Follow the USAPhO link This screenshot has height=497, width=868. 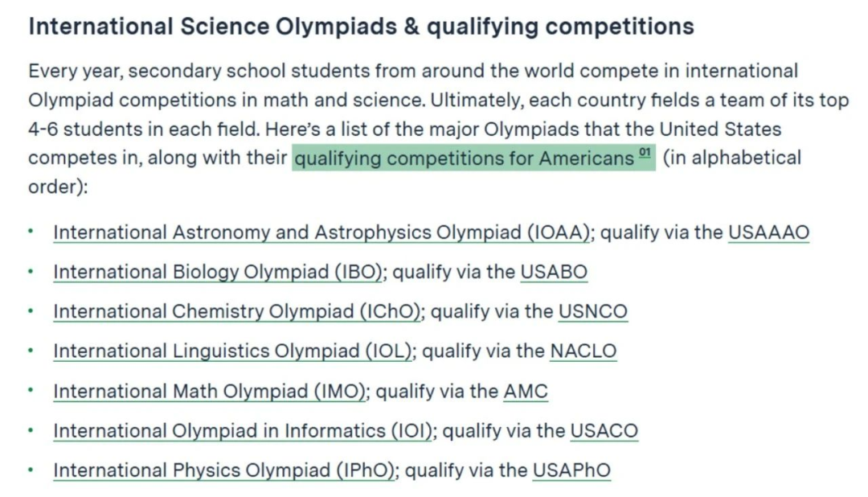pyautogui.click(x=571, y=470)
